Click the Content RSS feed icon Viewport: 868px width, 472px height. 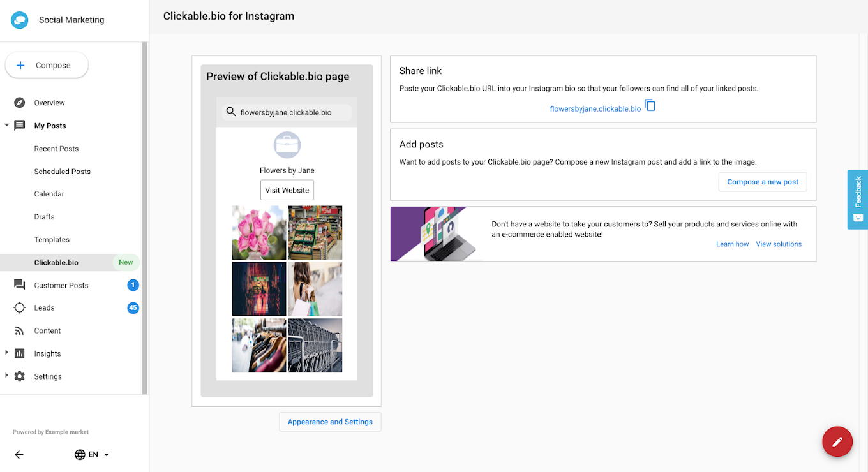point(20,331)
